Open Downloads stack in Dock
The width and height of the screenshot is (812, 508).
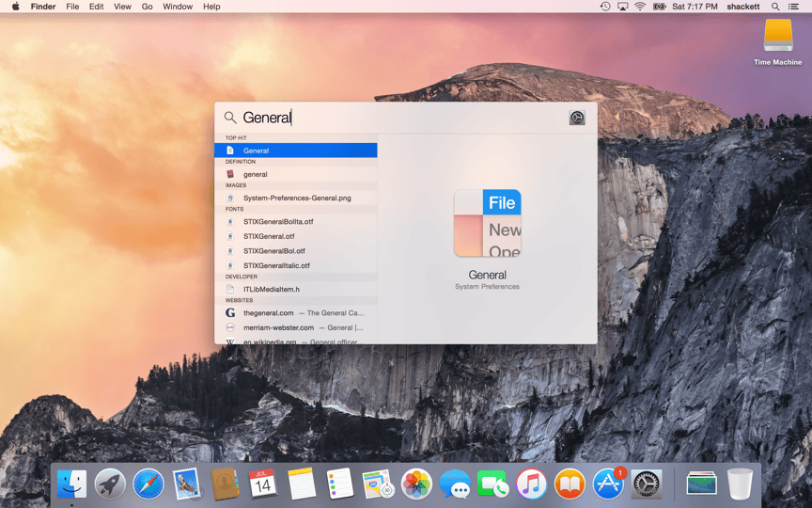[702, 484]
